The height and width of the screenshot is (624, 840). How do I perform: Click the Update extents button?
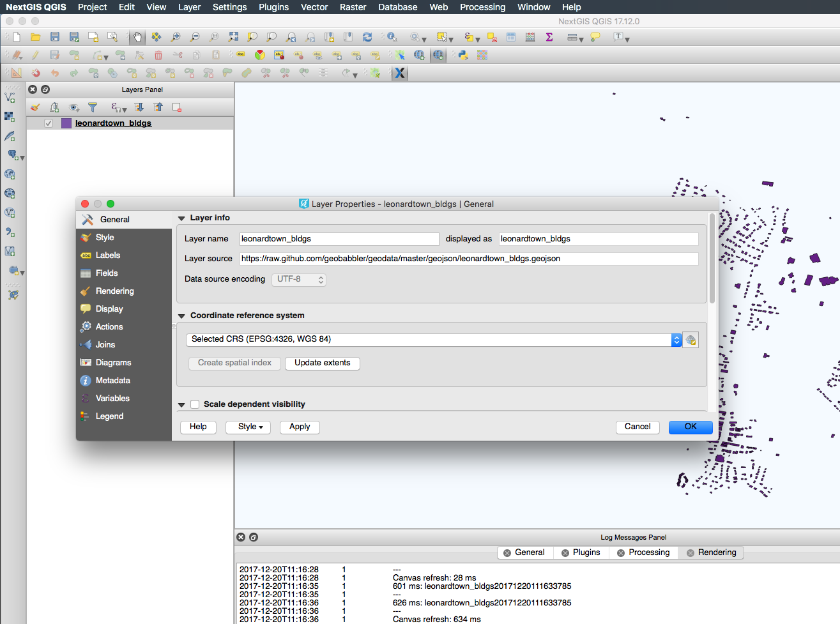pos(323,363)
